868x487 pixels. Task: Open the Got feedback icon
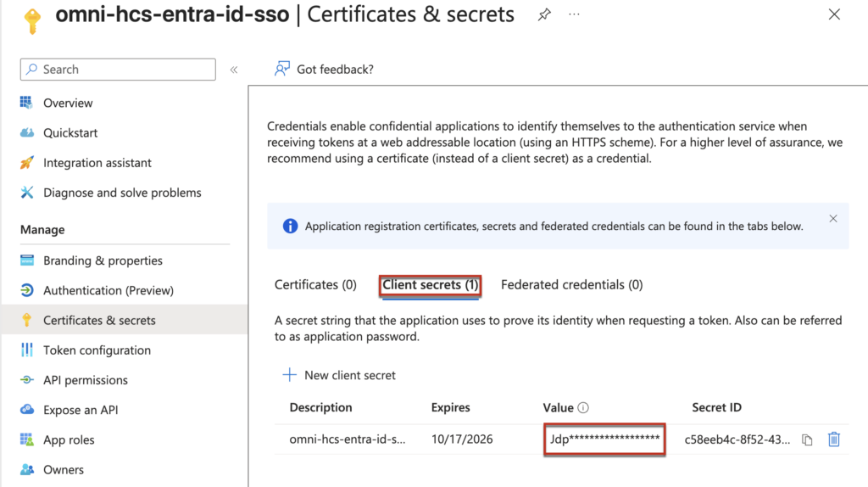[x=282, y=70]
